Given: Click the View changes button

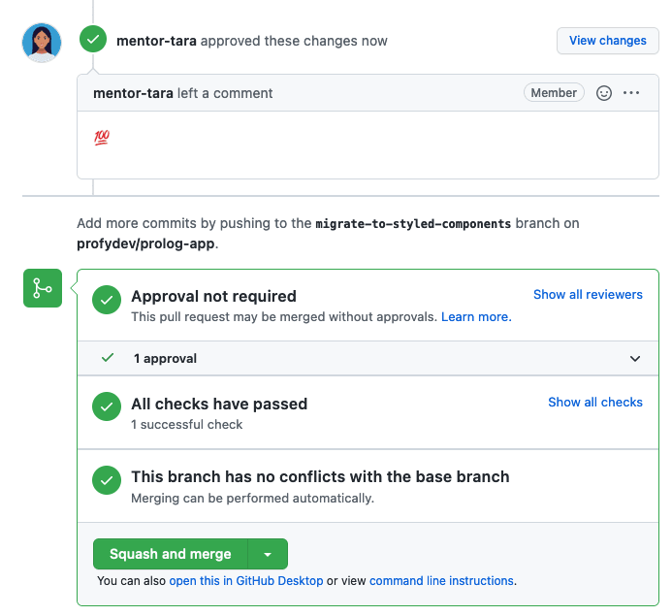Looking at the screenshot, I should click(608, 41).
